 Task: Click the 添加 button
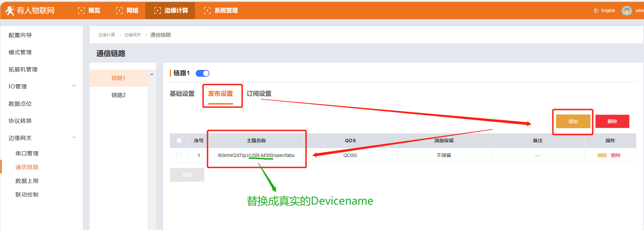(573, 121)
